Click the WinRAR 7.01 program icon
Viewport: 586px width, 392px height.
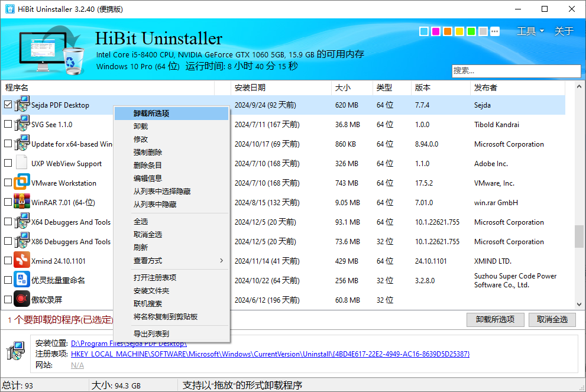coord(22,202)
